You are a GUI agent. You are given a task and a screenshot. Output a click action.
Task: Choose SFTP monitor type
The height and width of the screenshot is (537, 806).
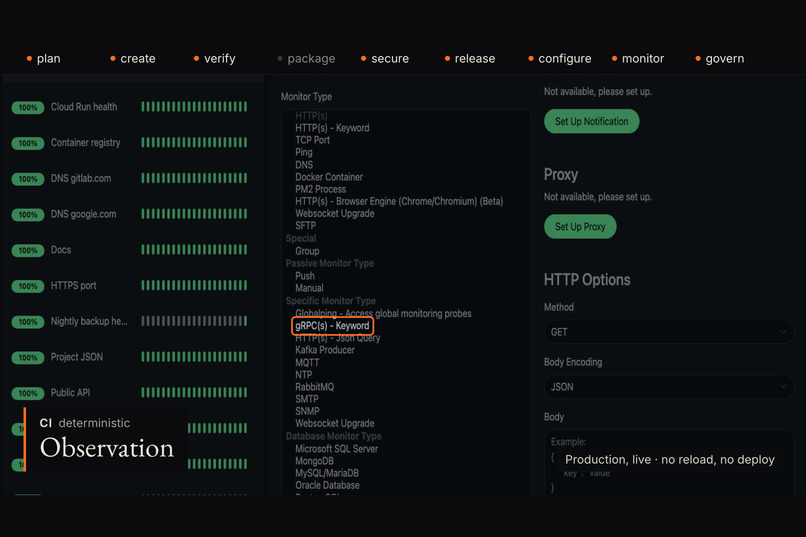305,226
